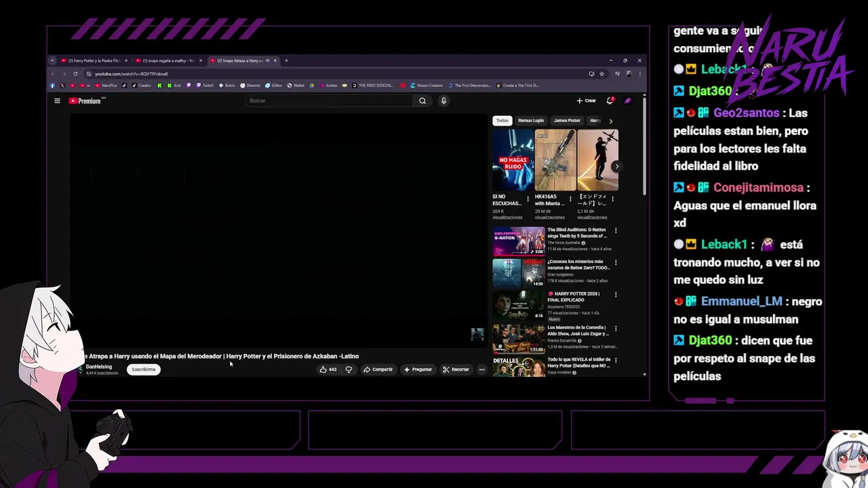Open SI NO ESCUCHAS short thumbnail
The width and height of the screenshot is (868, 488).
pos(513,160)
